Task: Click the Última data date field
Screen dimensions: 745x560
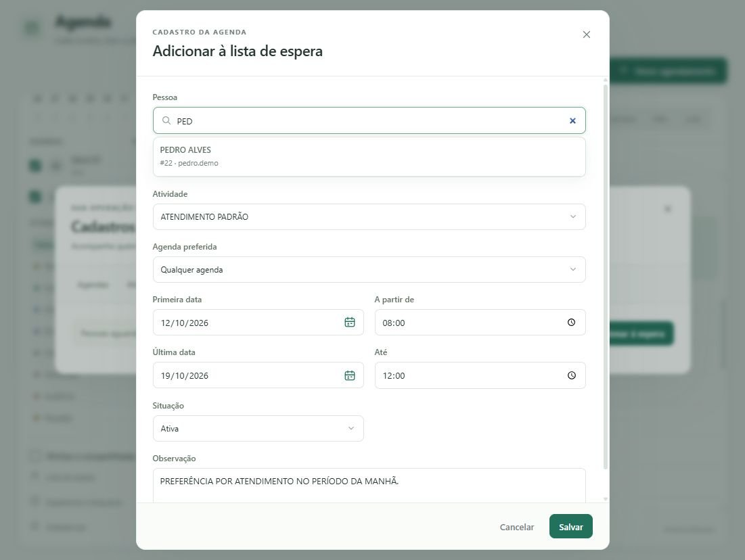Action: (258, 376)
